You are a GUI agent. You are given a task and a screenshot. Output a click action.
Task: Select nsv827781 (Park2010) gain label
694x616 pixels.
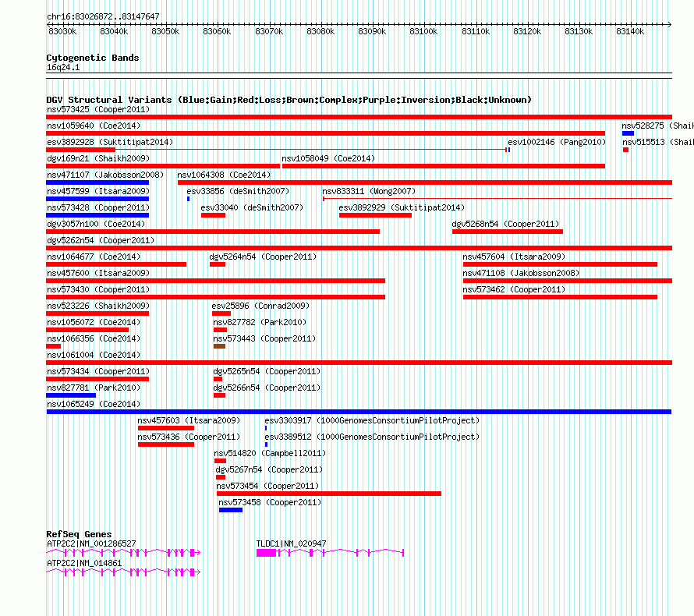pyautogui.click(x=94, y=388)
